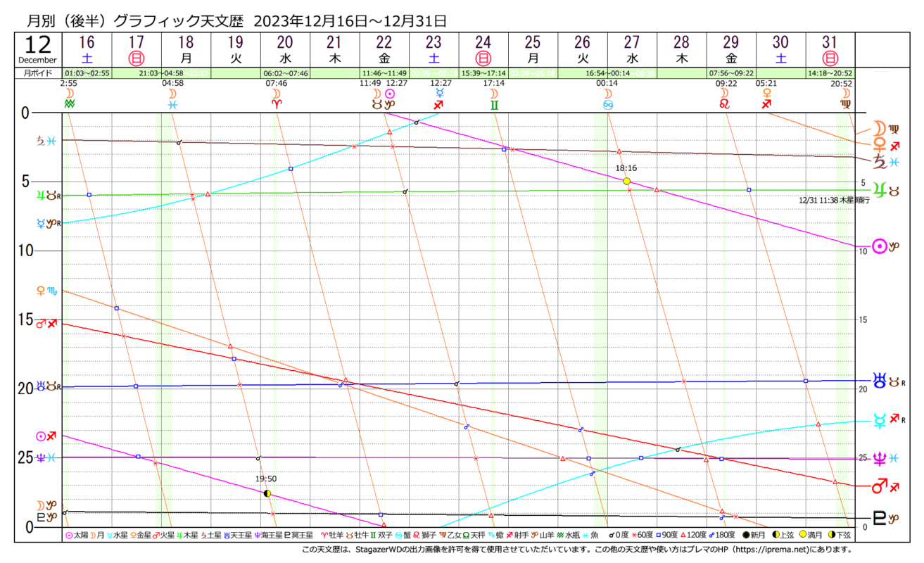
Task: Select the date 31 Sunday header cell
Action: pyautogui.click(x=830, y=49)
